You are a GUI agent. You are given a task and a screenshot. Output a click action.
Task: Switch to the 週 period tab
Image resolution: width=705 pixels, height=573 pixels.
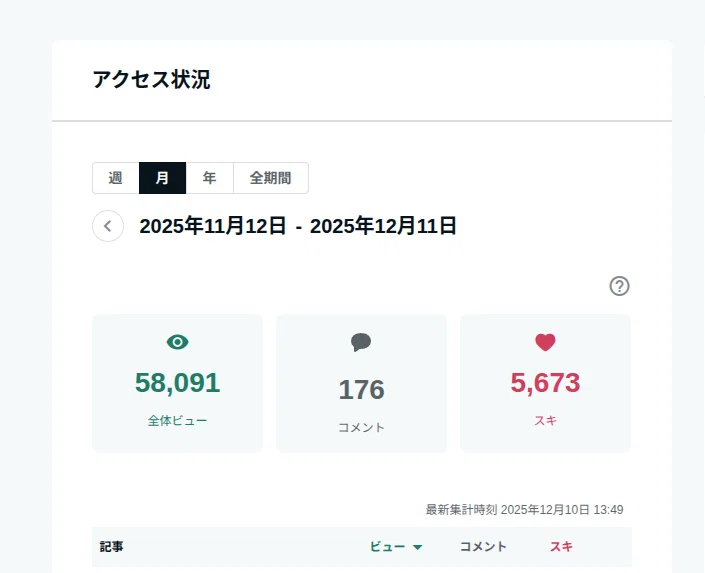point(116,178)
